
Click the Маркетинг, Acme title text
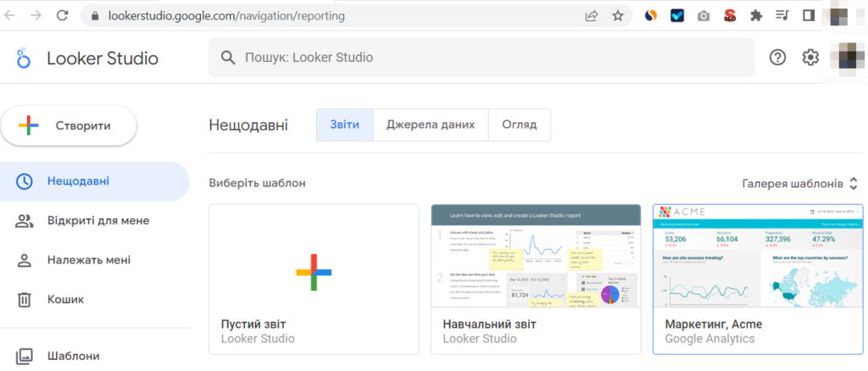(x=714, y=324)
